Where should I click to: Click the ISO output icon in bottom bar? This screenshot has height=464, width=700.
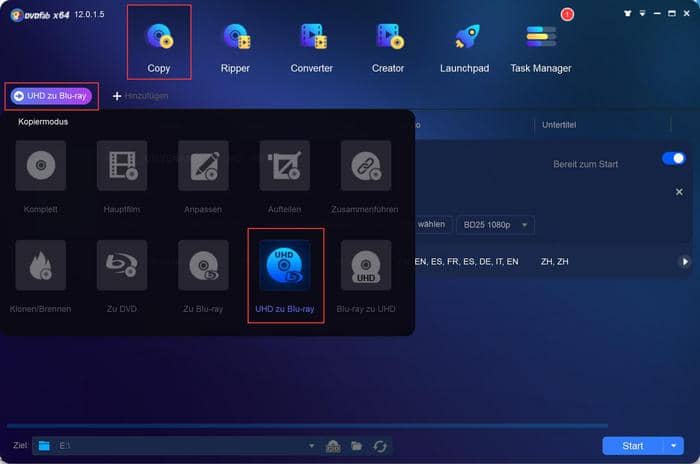[x=333, y=446]
